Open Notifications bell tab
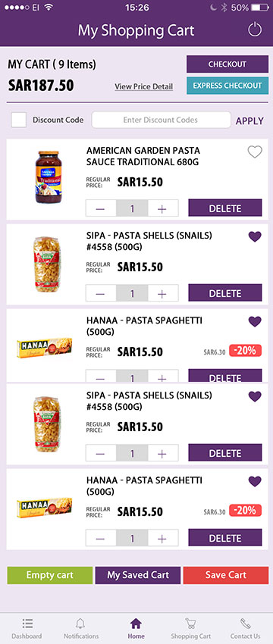Image resolution: width=273 pixels, height=644 pixels. coord(81,628)
